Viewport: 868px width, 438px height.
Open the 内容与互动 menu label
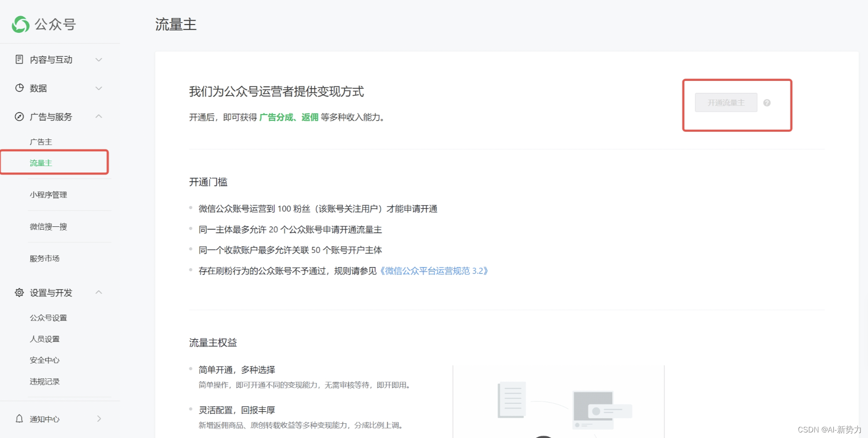pyautogui.click(x=51, y=60)
